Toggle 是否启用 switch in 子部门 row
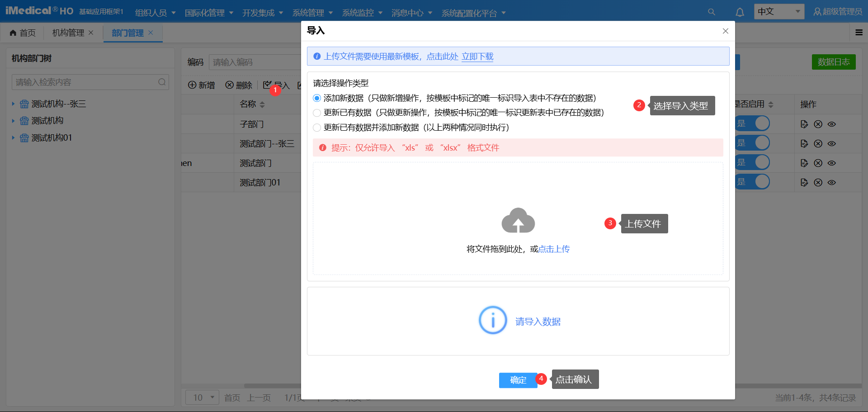 753,123
